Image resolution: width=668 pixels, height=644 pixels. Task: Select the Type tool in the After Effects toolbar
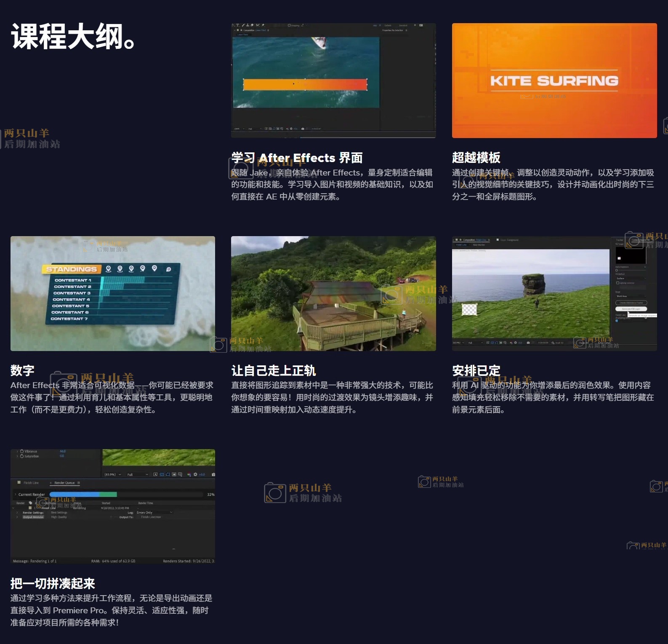click(x=238, y=25)
